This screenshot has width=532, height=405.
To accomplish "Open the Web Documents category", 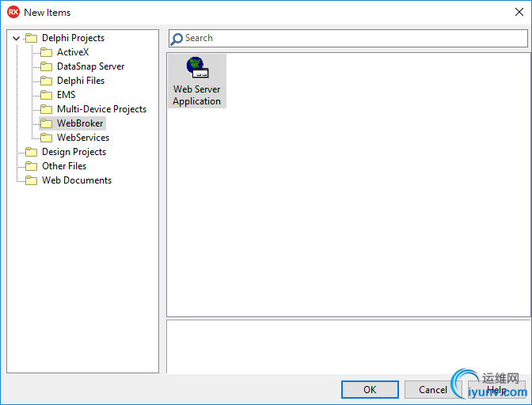I will 76,180.
